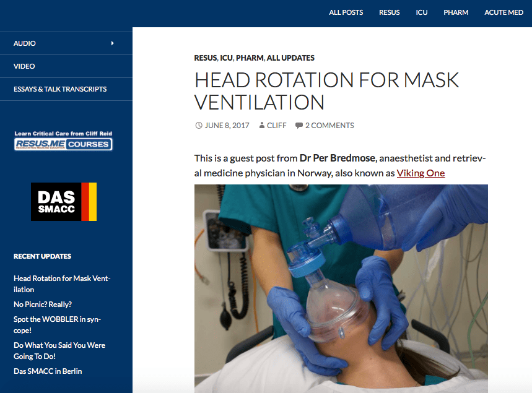Click the comment bubble icon

299,126
